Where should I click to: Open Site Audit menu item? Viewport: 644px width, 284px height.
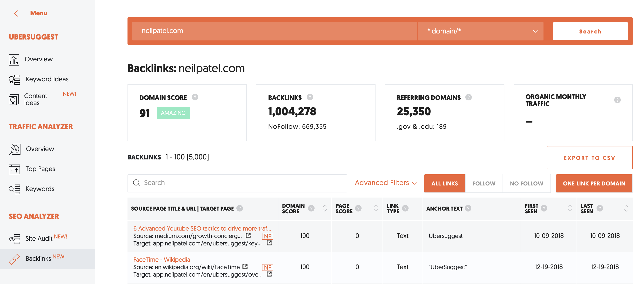pyautogui.click(x=39, y=238)
